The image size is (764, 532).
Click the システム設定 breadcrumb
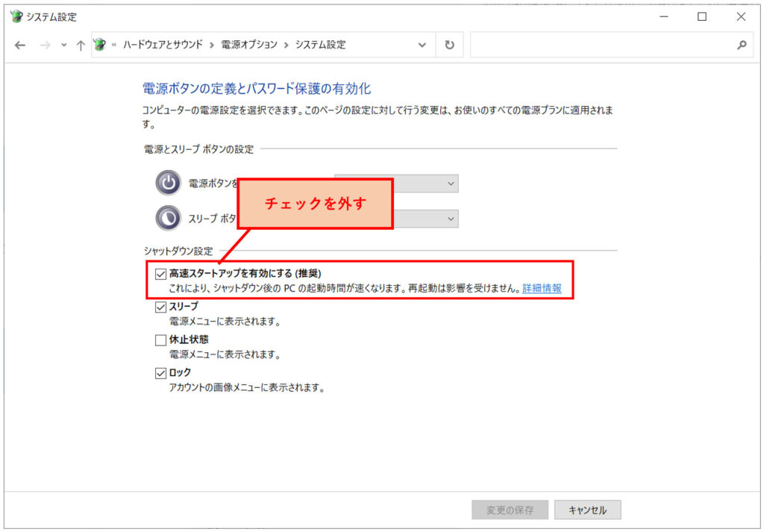pyautogui.click(x=321, y=45)
